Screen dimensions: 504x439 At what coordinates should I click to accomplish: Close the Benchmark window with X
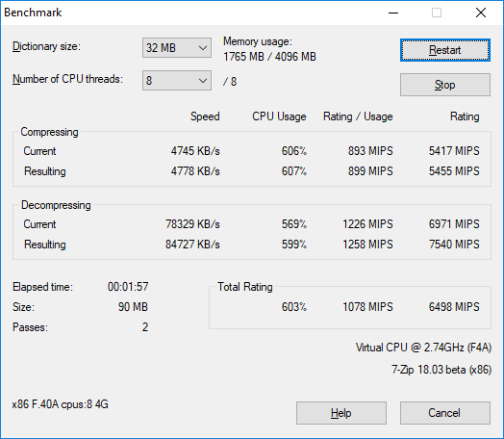(481, 13)
